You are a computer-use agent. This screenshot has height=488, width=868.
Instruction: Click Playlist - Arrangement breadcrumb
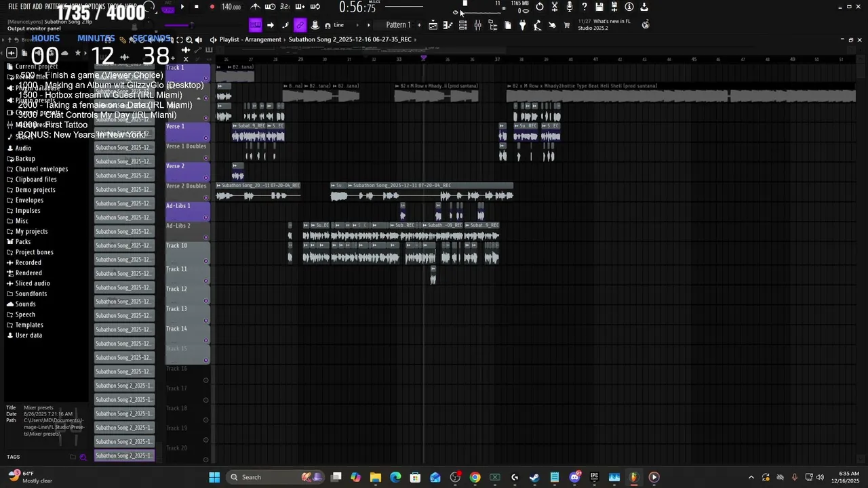point(250,39)
